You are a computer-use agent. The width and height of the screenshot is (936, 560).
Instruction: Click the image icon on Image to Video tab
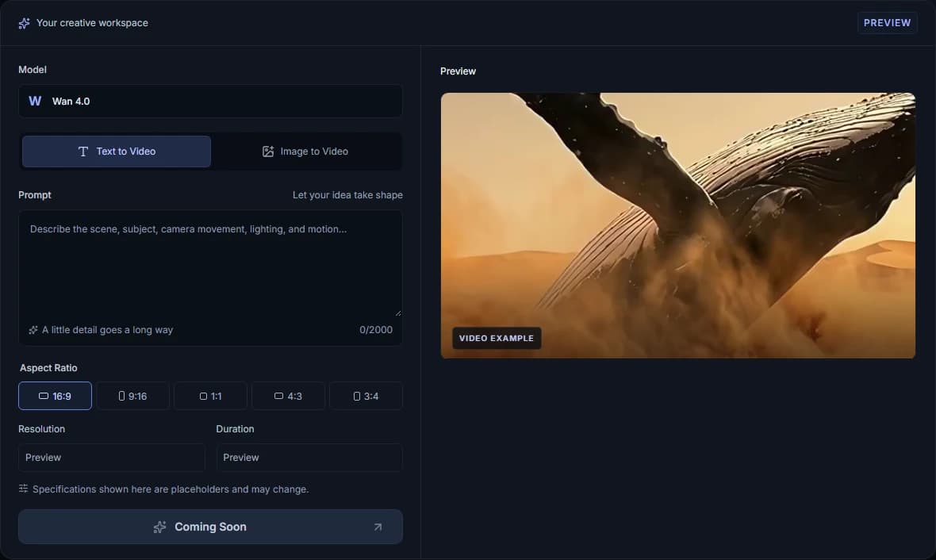pos(268,152)
